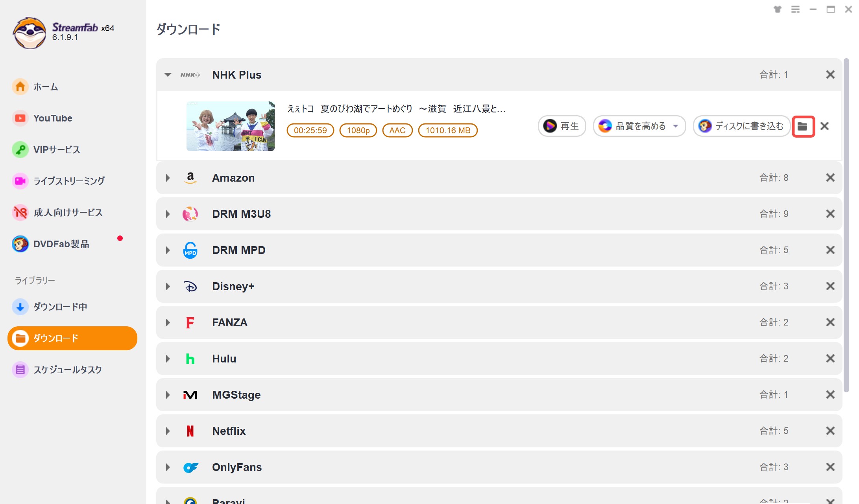Click the live streaming camera icon
This screenshot has width=859, height=504.
pyautogui.click(x=20, y=181)
